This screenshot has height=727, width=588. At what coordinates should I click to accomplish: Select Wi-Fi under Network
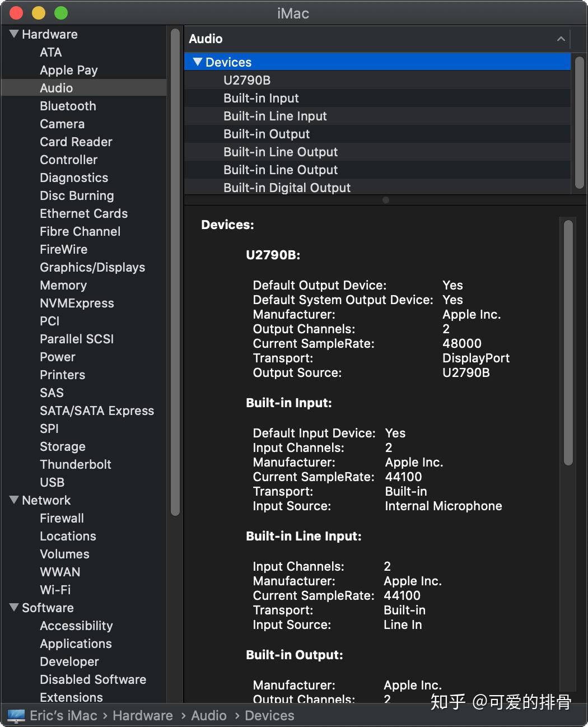[x=55, y=590]
